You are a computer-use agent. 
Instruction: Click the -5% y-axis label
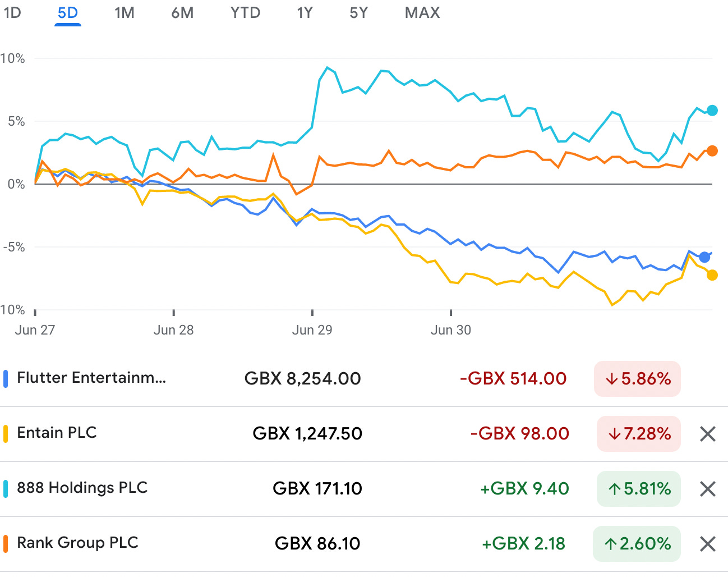[x=13, y=247]
